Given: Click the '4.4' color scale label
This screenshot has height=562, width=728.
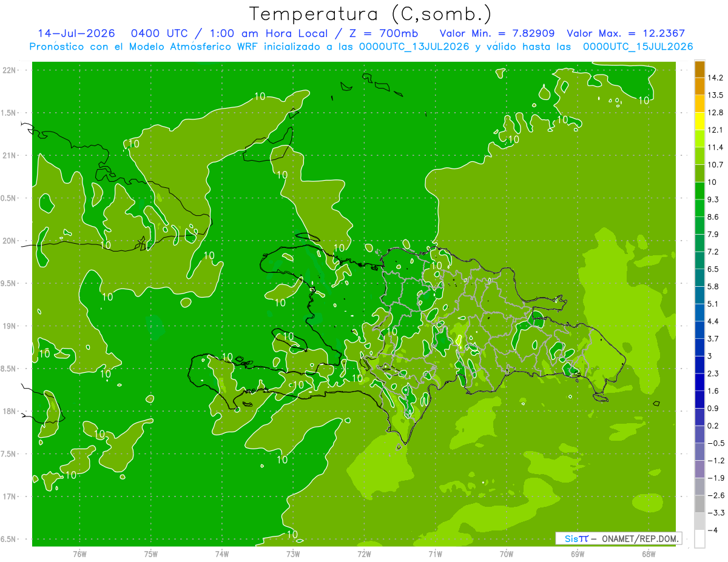Looking at the screenshot, I should pos(713,321).
